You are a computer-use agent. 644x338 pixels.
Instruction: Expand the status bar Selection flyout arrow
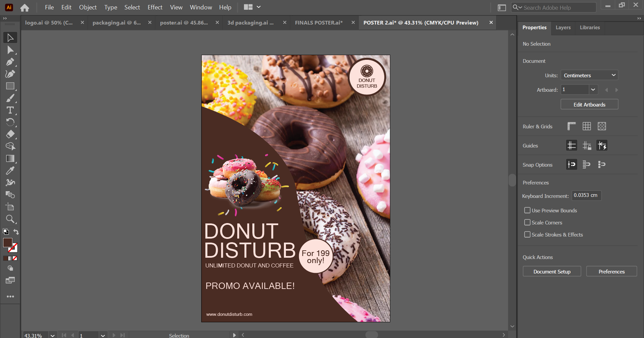pyautogui.click(x=234, y=335)
